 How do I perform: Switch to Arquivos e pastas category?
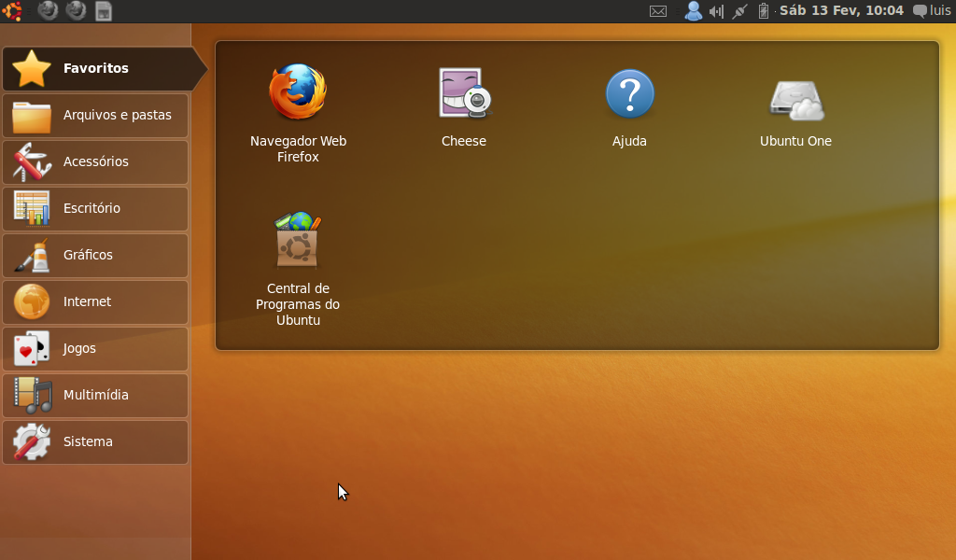click(x=95, y=115)
